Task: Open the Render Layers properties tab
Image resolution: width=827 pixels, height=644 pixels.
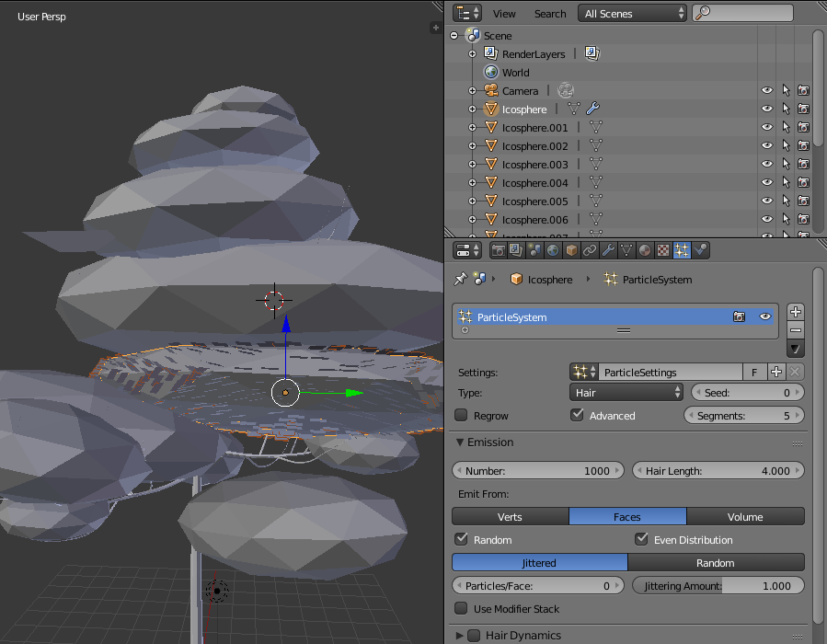Action: (x=516, y=250)
